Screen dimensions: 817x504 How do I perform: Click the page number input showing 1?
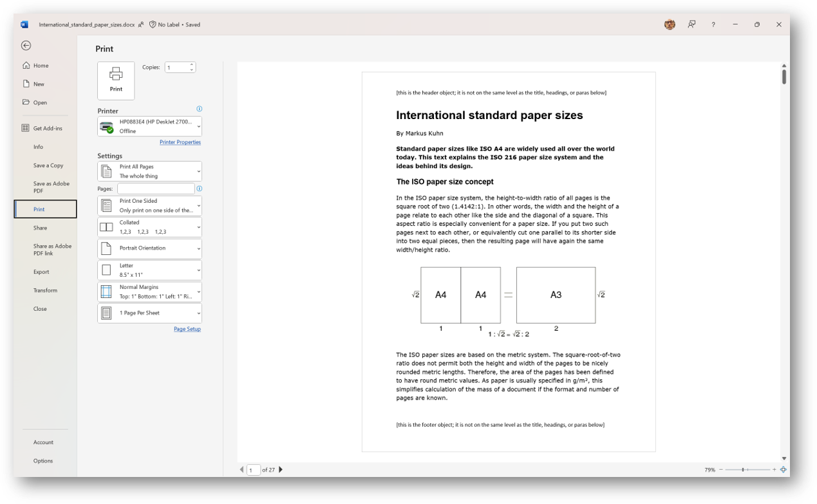coord(254,470)
